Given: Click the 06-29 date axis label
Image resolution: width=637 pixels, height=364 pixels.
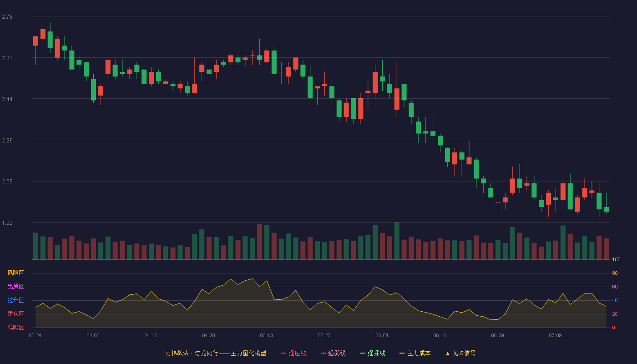Looking at the screenshot, I should coord(497,335).
